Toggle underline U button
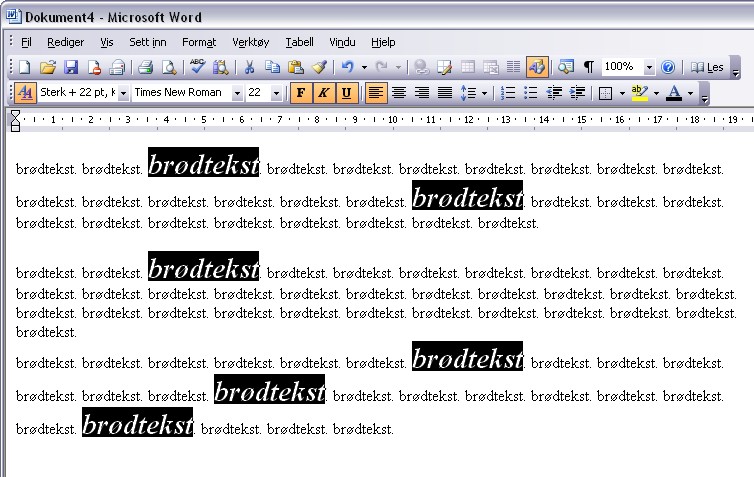The height and width of the screenshot is (477, 754). [x=346, y=93]
